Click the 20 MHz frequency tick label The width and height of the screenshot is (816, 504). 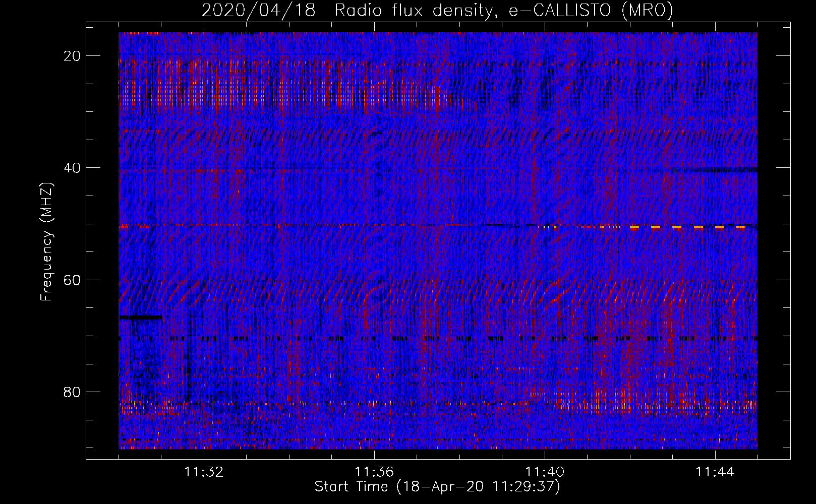(72, 56)
